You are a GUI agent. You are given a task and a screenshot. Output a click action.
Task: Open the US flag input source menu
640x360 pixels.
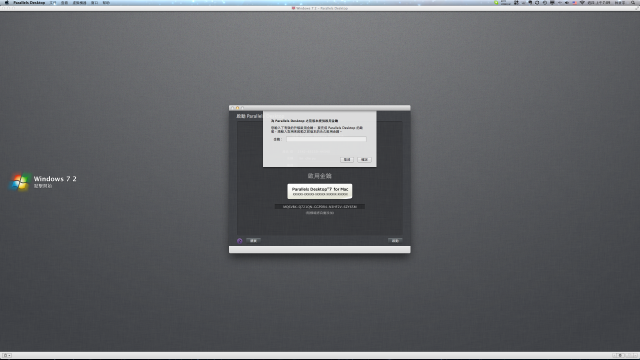574,2
